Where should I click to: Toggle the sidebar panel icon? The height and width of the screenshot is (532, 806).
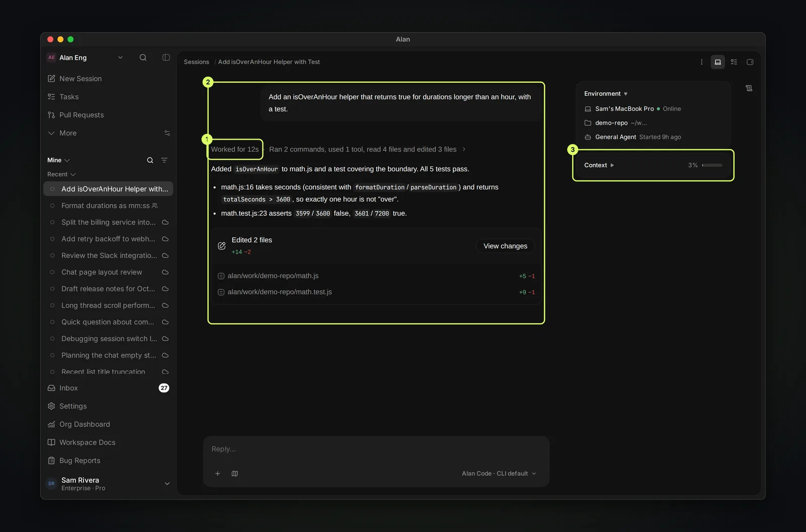pyautogui.click(x=166, y=57)
